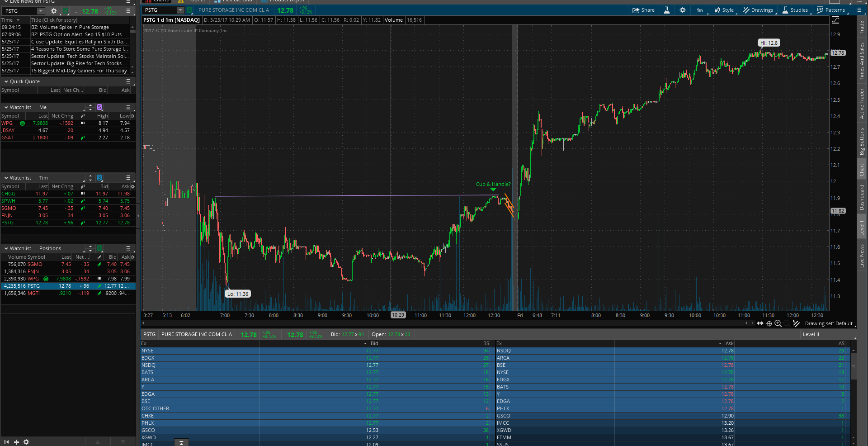Open the Live News sidebar tab
868x446 pixels.
pyautogui.click(x=862, y=256)
